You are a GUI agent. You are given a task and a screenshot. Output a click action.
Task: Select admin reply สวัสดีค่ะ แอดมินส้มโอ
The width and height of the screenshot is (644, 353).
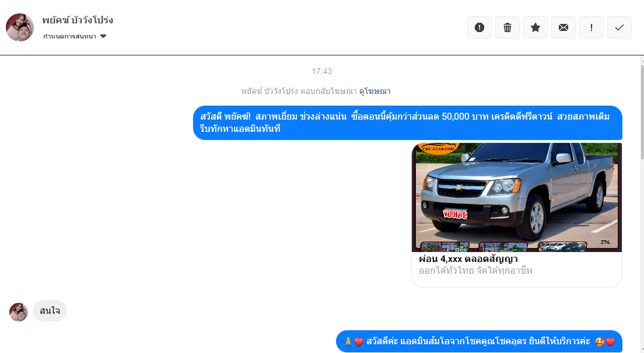pos(479,341)
